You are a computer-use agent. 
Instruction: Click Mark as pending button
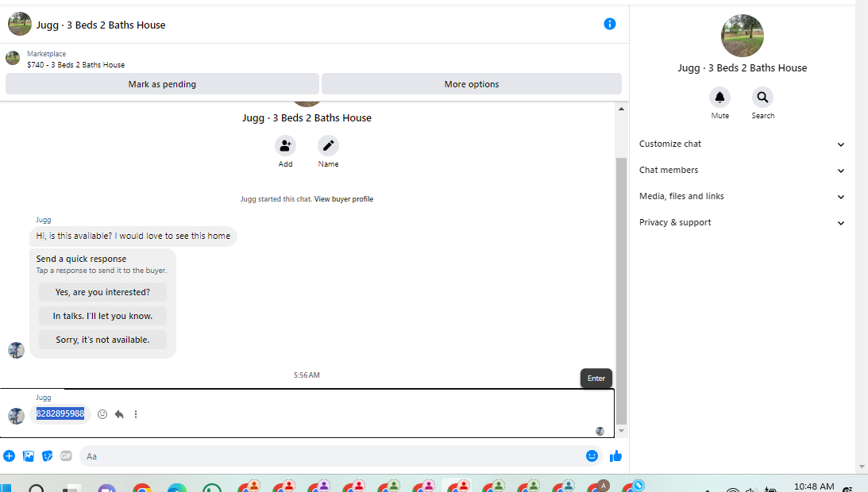pos(162,84)
